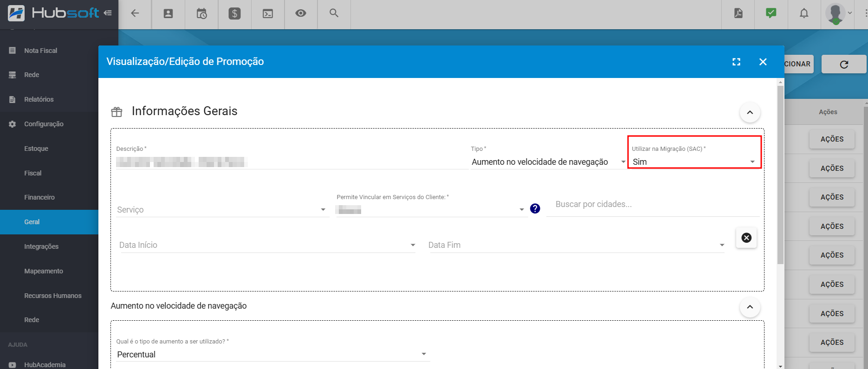
Task: Collapse the sidebar with the menu arrow icon
Action: [108, 13]
